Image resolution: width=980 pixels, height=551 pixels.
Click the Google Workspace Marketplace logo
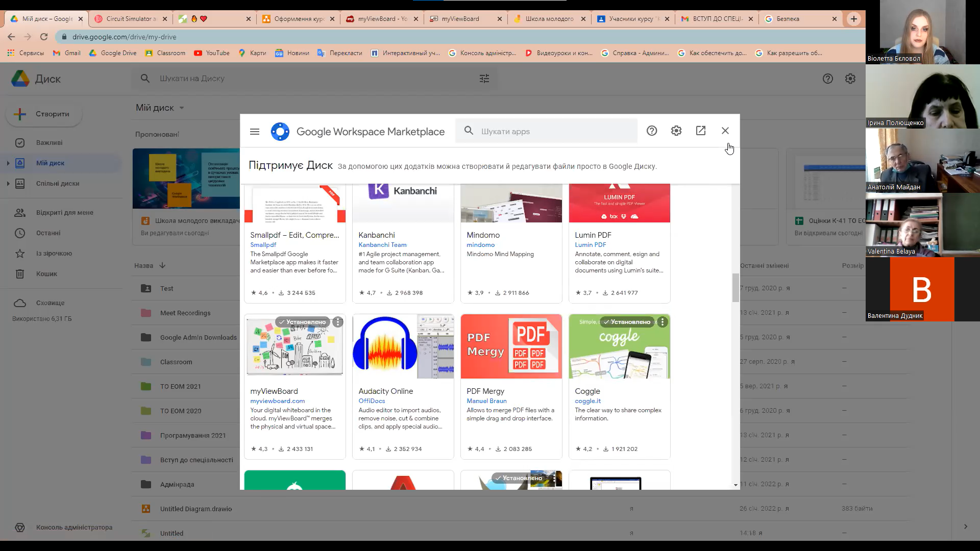[x=280, y=132]
